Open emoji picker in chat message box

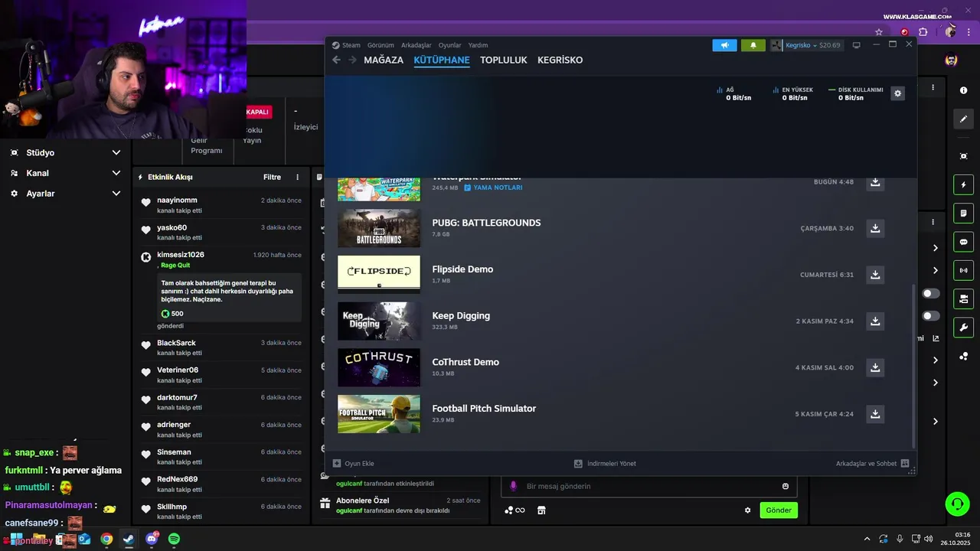click(786, 486)
